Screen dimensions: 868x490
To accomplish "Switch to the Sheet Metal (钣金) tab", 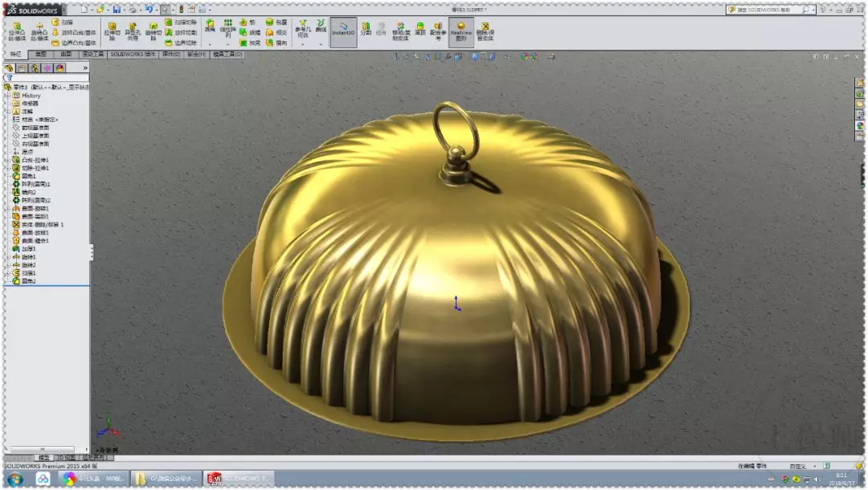I will point(196,54).
